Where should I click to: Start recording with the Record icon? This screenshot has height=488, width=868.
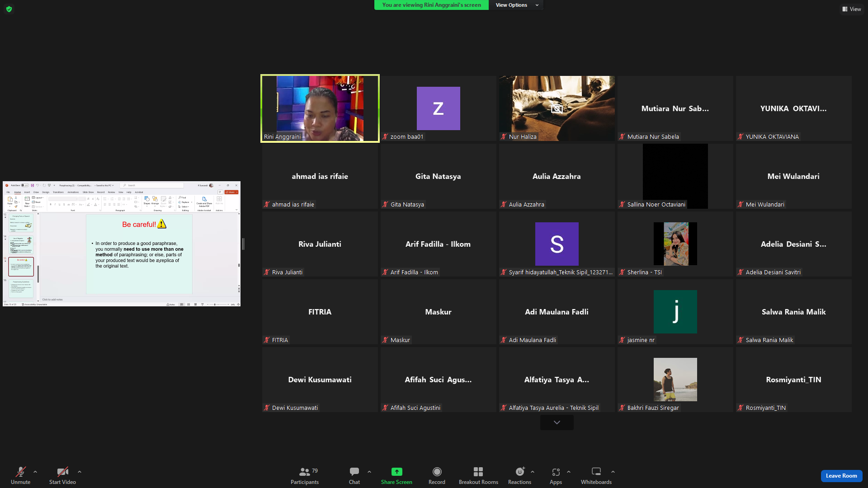coord(437,472)
